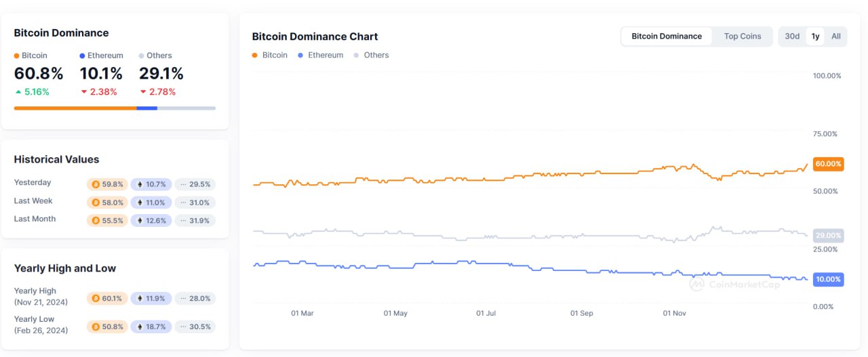Click the blue 10.00% chart value label

pyautogui.click(x=828, y=279)
